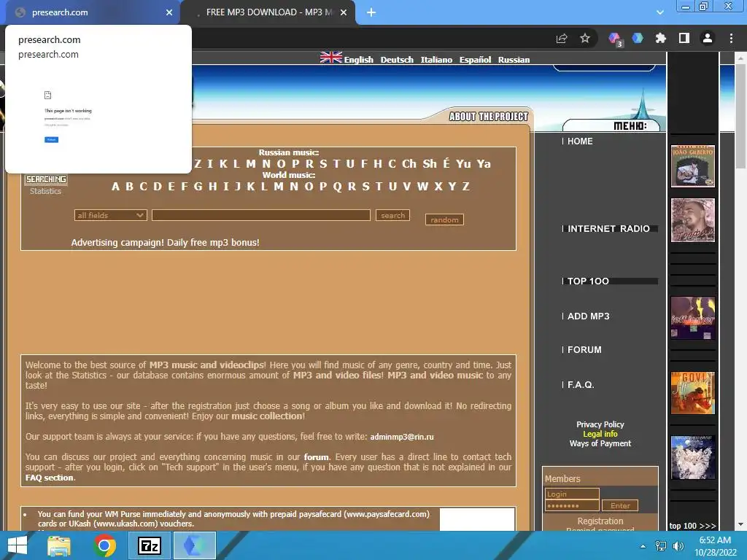
Task: Click the music search text field
Action: pyautogui.click(x=261, y=215)
